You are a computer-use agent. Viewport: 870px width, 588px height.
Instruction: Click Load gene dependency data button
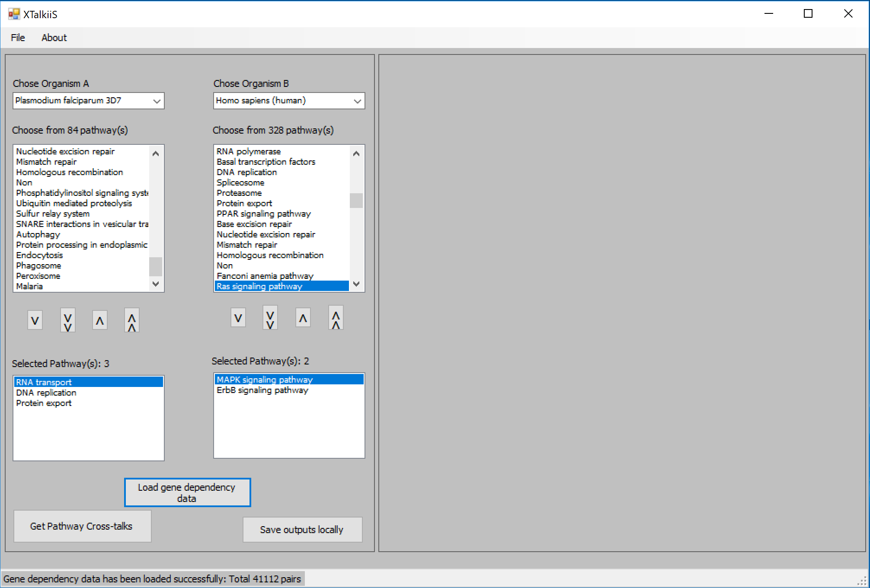187,492
